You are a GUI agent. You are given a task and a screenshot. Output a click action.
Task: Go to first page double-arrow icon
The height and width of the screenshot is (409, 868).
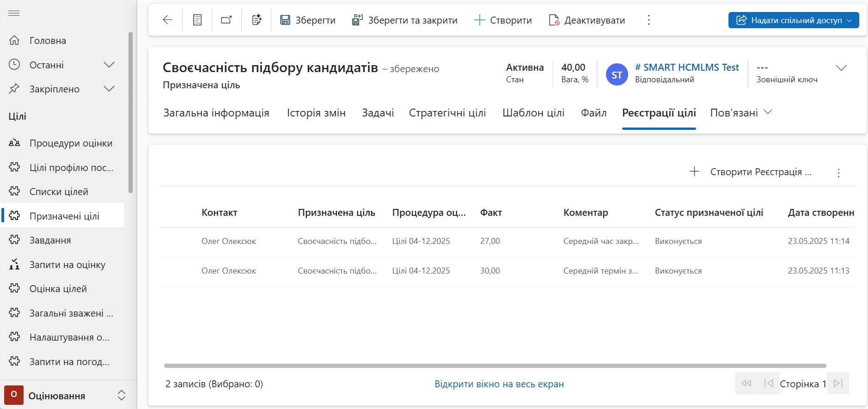coord(746,383)
